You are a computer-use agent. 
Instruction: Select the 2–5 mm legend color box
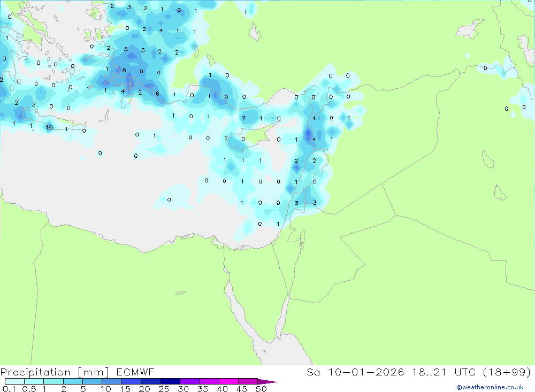point(73,381)
